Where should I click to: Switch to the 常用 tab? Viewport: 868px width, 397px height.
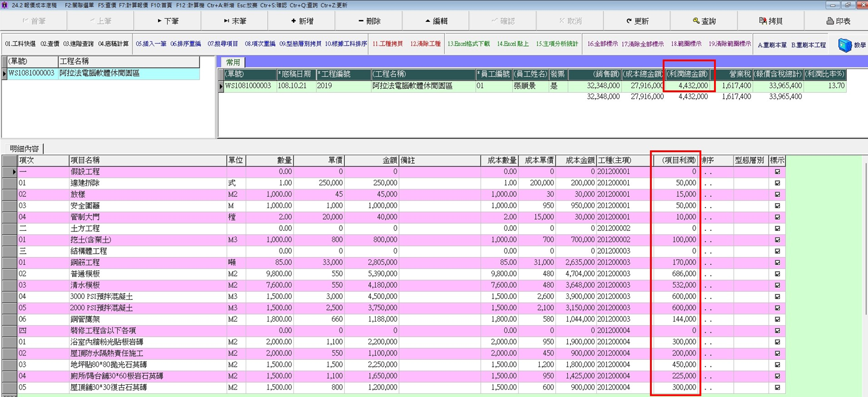pos(233,62)
